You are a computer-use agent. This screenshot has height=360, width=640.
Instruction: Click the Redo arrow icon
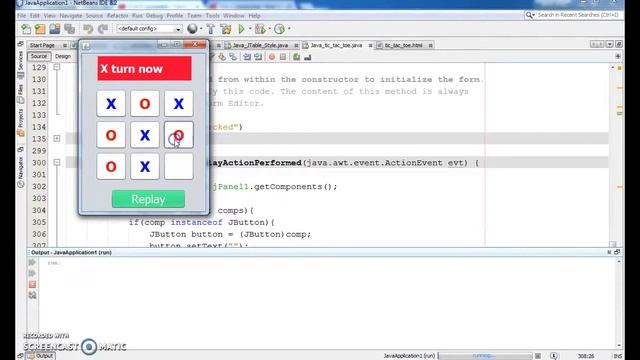[x=103, y=29]
